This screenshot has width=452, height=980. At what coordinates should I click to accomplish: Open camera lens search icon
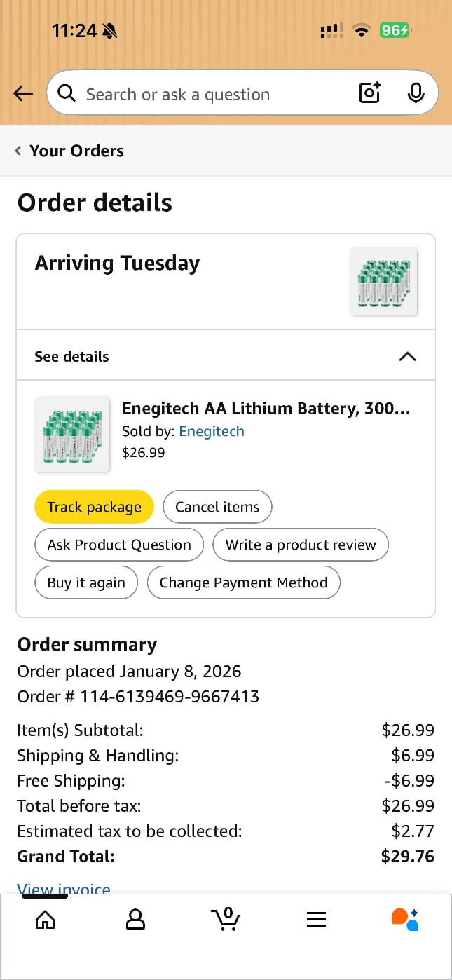click(369, 93)
